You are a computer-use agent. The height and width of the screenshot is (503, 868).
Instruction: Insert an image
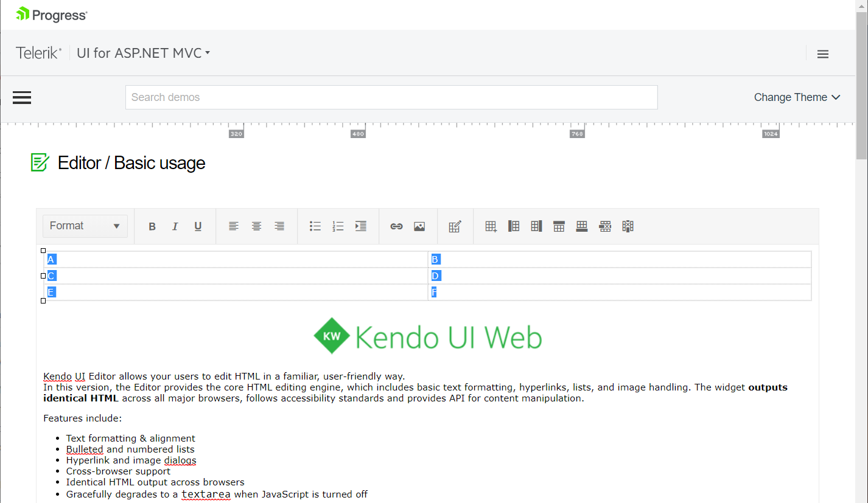coord(419,226)
